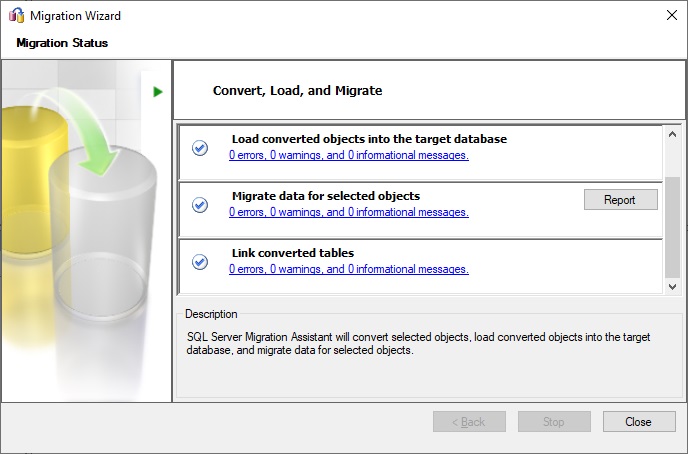This screenshot has width=688, height=454.
Task: Open the data migration Report
Action: click(620, 200)
